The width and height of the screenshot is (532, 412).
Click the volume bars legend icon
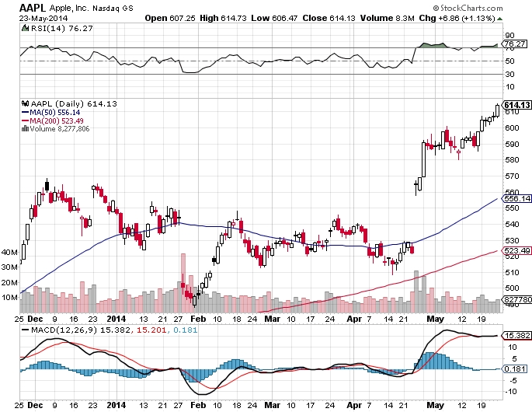(x=25, y=129)
